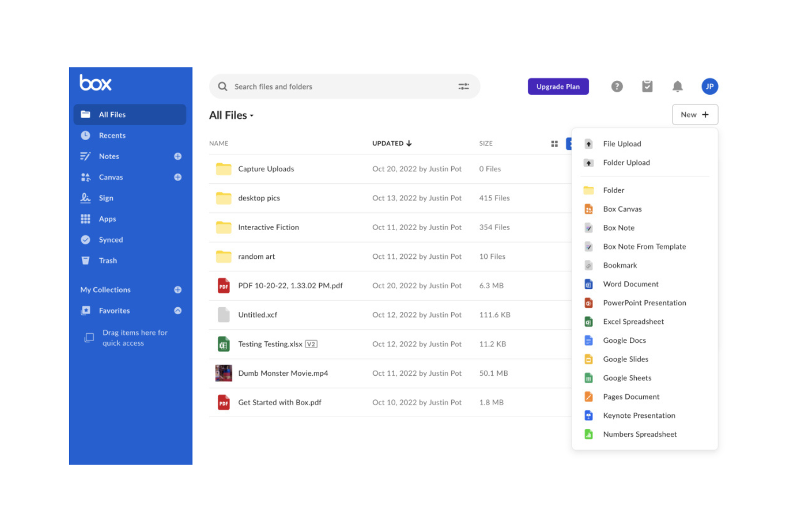Viewport: 798px width, 532px height.
Task: Open the Untitled.xcf file
Action: pyautogui.click(x=258, y=315)
